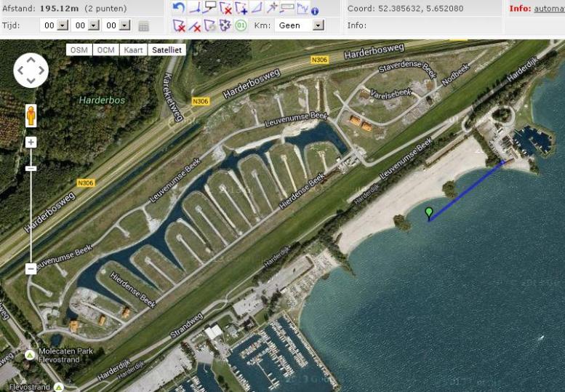Image resolution: width=565 pixels, height=392 pixels.
Task: Click the speech bubble annotation icon
Action: [x=209, y=7]
